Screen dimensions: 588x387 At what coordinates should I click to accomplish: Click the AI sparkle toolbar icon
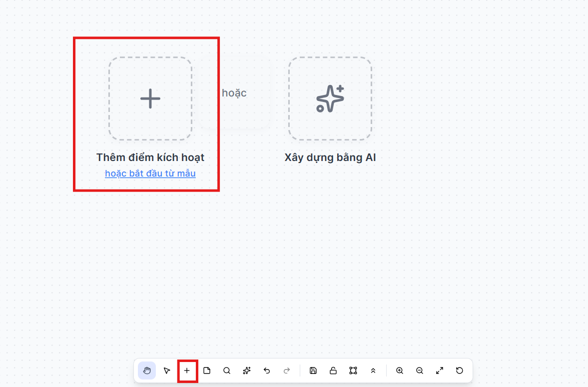tap(247, 370)
